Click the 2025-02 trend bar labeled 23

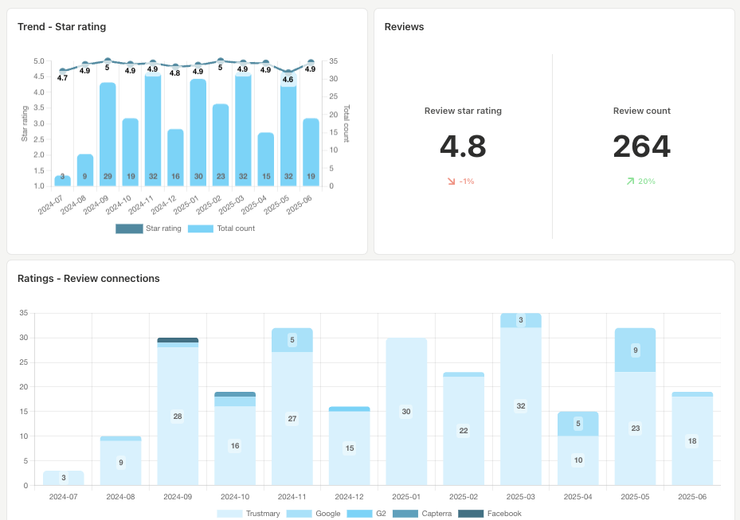[221, 145]
